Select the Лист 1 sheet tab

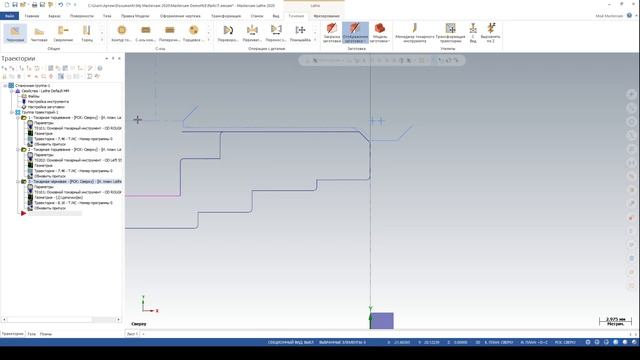tap(132, 334)
